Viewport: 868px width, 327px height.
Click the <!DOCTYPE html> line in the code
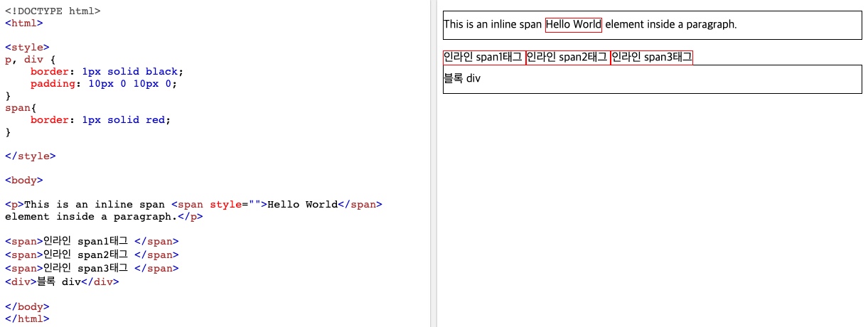click(x=53, y=11)
